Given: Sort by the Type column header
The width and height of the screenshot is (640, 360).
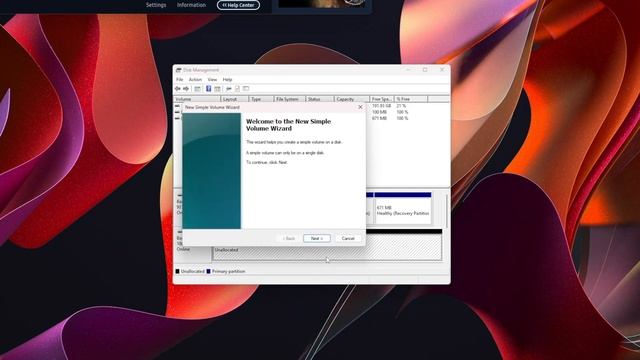Looking at the screenshot, I should pyautogui.click(x=261, y=99).
